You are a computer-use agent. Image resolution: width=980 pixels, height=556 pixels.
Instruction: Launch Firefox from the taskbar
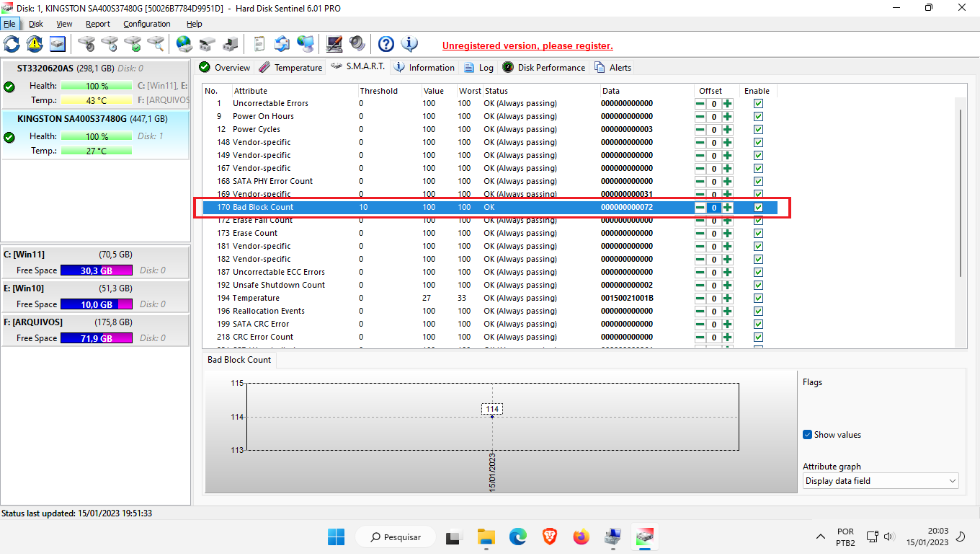tap(582, 537)
